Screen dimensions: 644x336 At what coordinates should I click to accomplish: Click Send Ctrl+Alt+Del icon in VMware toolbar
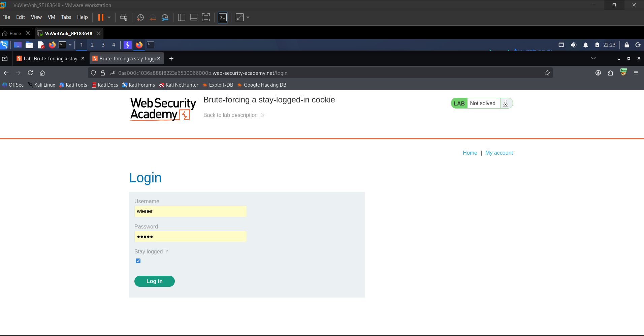coord(124,18)
